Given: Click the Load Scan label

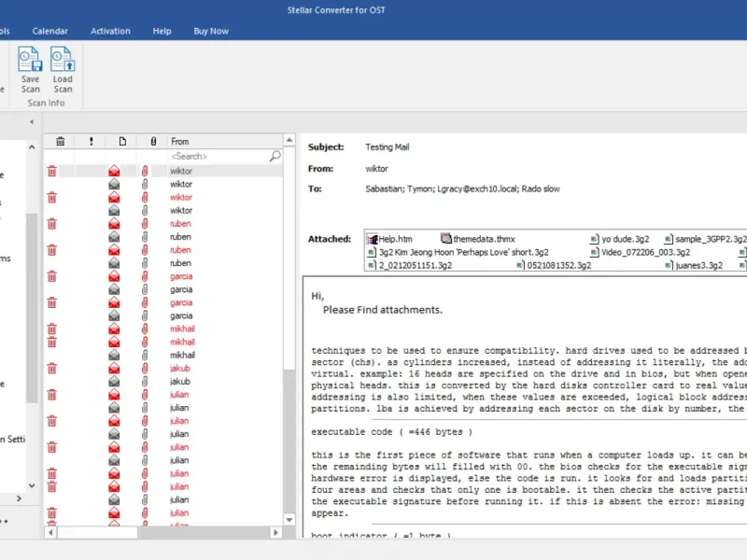Looking at the screenshot, I should (x=63, y=84).
